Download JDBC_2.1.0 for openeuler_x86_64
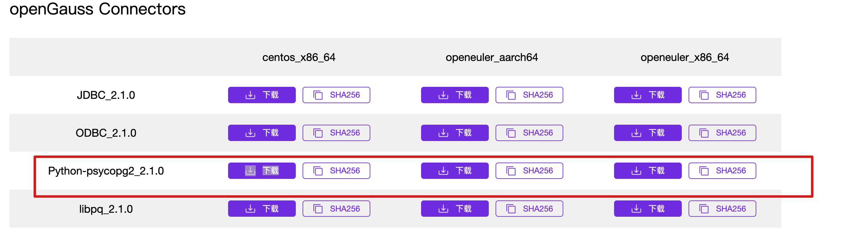The image size is (868, 250). point(647,95)
